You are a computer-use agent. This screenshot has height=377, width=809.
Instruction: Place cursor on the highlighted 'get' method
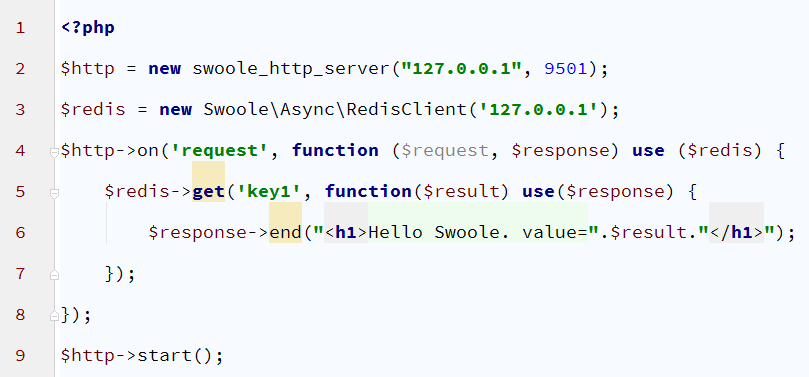pyautogui.click(x=208, y=192)
